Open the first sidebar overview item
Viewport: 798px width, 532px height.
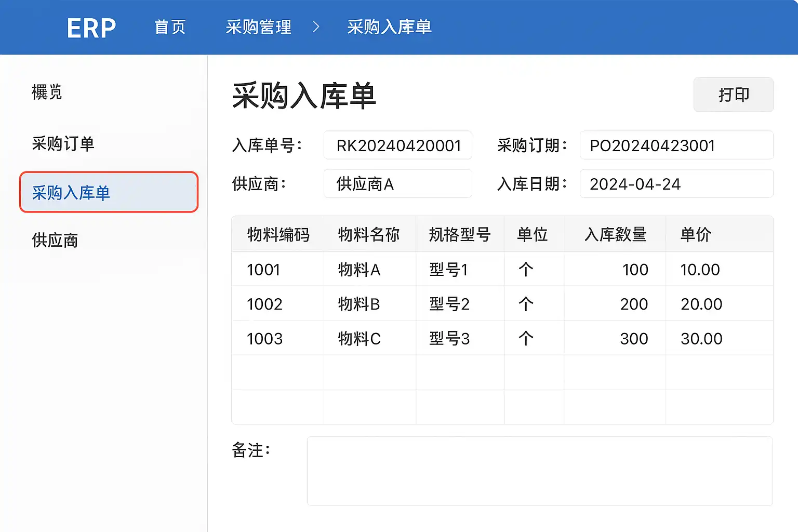[x=47, y=92]
